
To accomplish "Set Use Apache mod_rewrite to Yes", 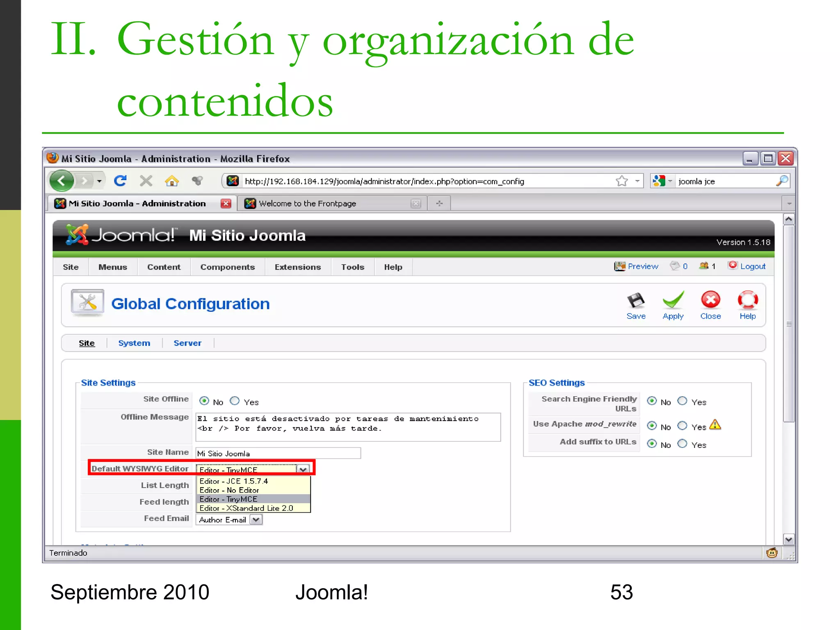I will (682, 426).
